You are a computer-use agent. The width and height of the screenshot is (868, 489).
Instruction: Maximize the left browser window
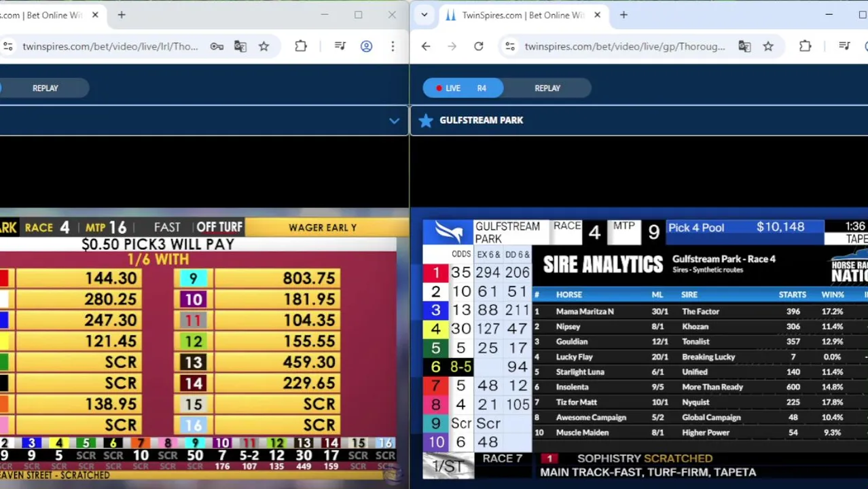[x=358, y=15]
